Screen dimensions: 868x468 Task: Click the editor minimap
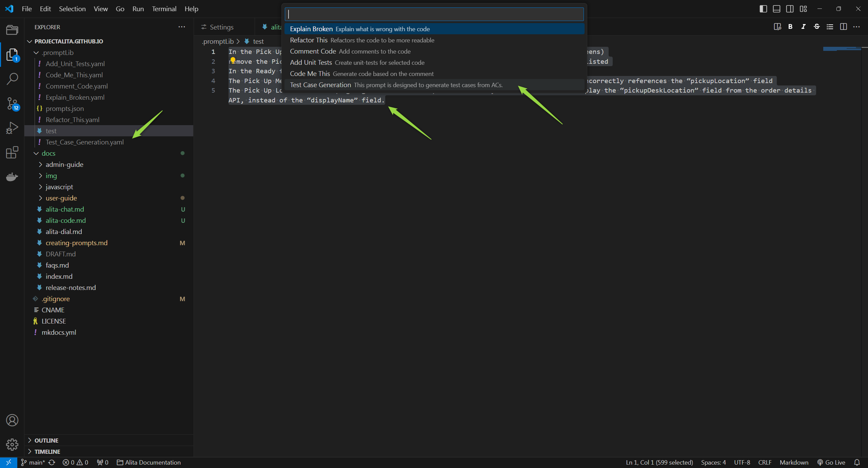coord(842,49)
